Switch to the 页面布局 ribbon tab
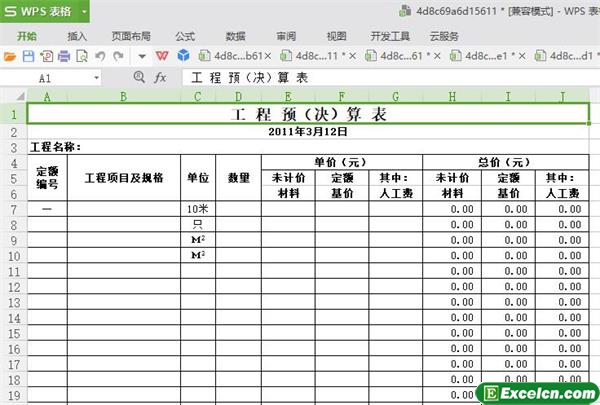 [x=131, y=36]
